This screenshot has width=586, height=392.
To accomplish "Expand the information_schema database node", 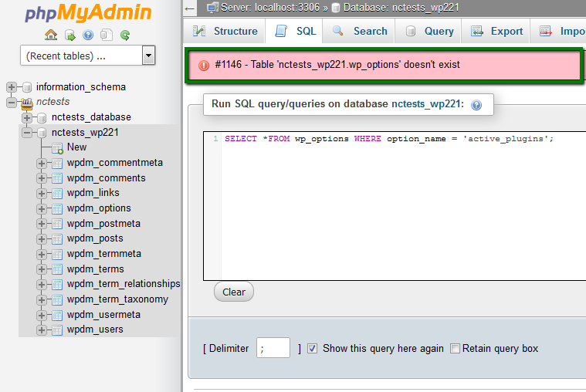I will (x=12, y=87).
